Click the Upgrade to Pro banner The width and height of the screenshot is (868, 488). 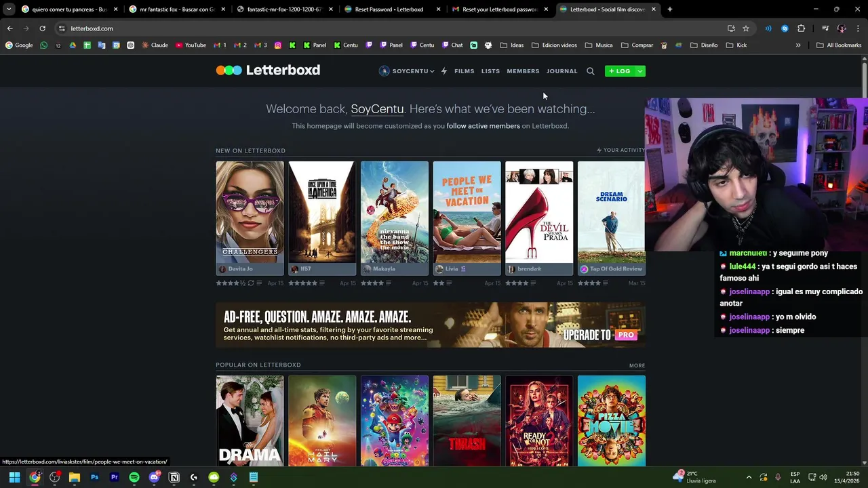[x=431, y=325]
